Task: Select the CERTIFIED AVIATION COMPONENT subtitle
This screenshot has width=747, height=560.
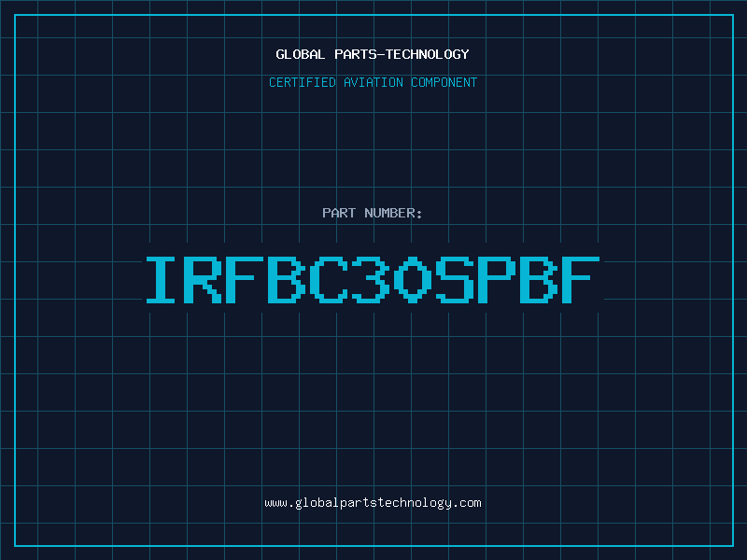Action: [373, 82]
